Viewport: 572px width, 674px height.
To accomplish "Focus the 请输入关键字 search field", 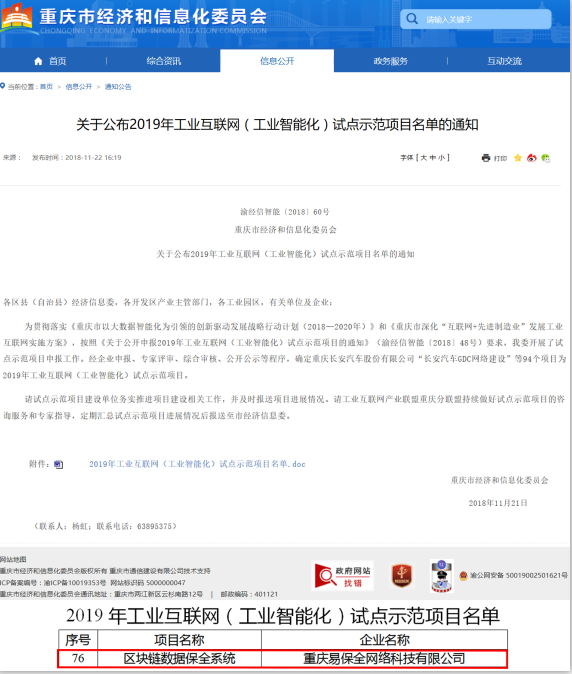I will [x=475, y=19].
